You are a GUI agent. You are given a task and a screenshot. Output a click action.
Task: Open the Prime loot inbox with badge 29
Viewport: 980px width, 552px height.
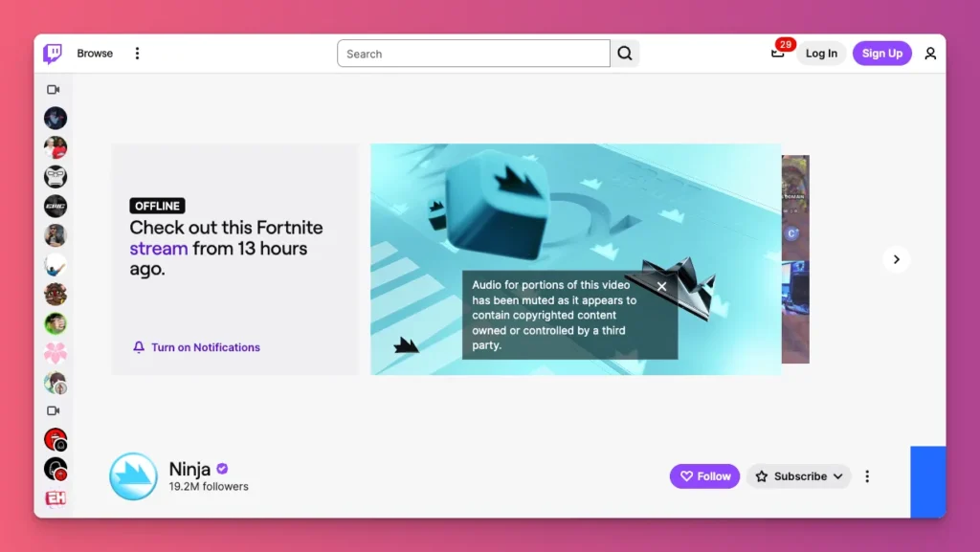tap(778, 53)
